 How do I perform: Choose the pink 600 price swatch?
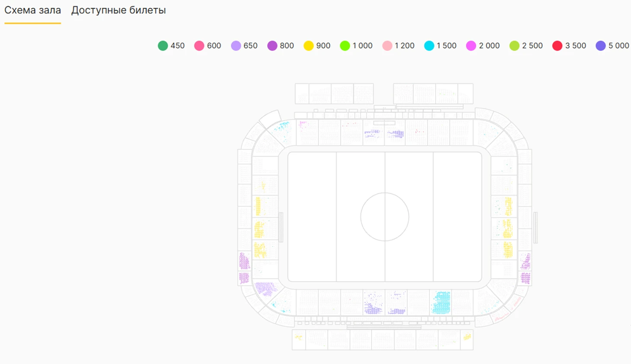(199, 46)
